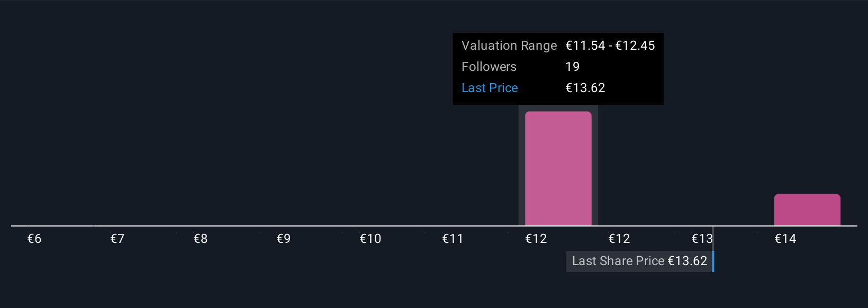Click the Valuation Range text in tooltip
Viewport: 868px width, 308px height.
pyautogui.click(x=509, y=46)
